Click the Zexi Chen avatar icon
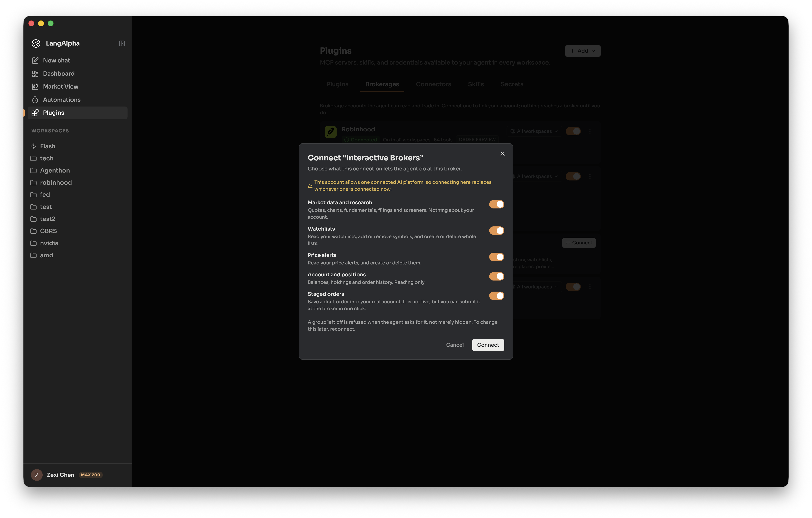Viewport: 812px width, 518px height. coord(37,475)
